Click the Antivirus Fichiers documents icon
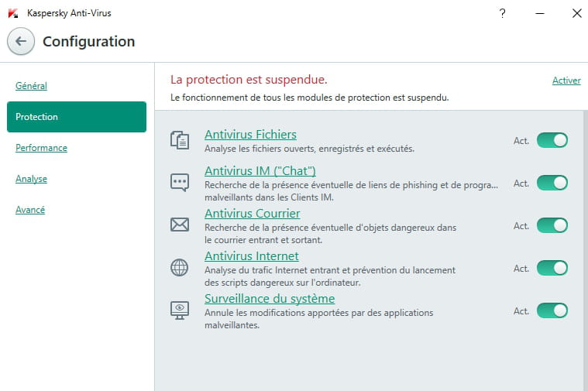The image size is (588, 391). 180,141
